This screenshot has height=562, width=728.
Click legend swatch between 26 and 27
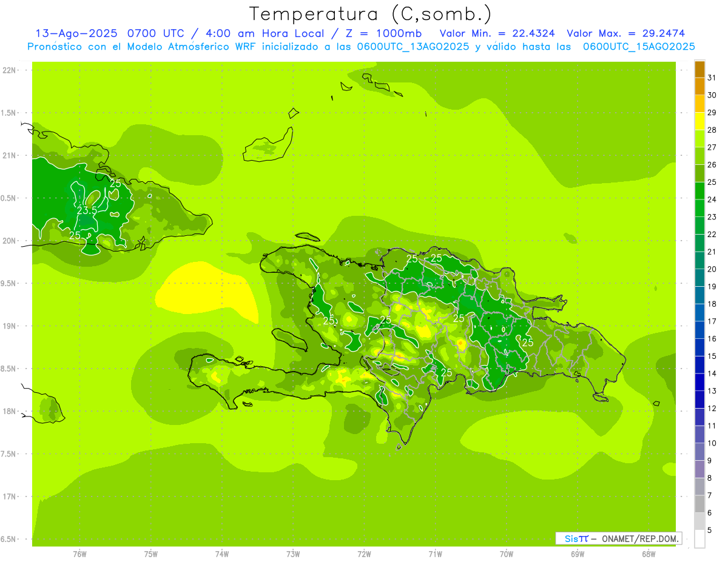pos(699,156)
